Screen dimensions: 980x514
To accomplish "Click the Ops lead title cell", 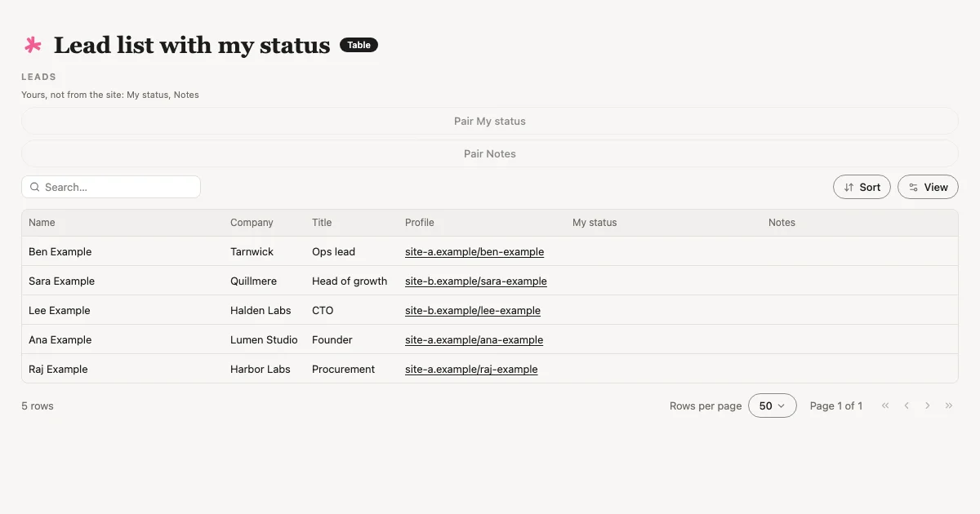I will [333, 251].
